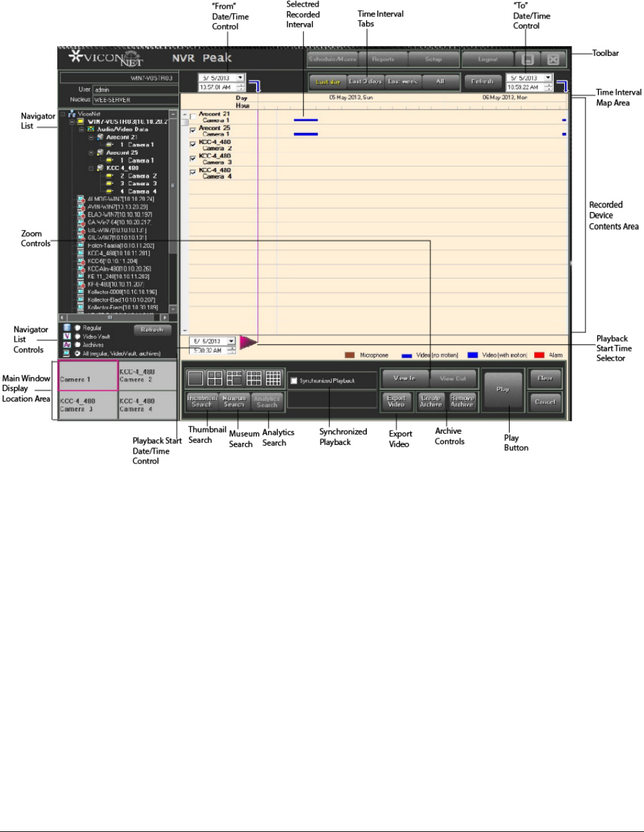Collapse the WIN7-VOSTR03 tree node
The width and height of the screenshot is (644, 832).
tap(72, 122)
